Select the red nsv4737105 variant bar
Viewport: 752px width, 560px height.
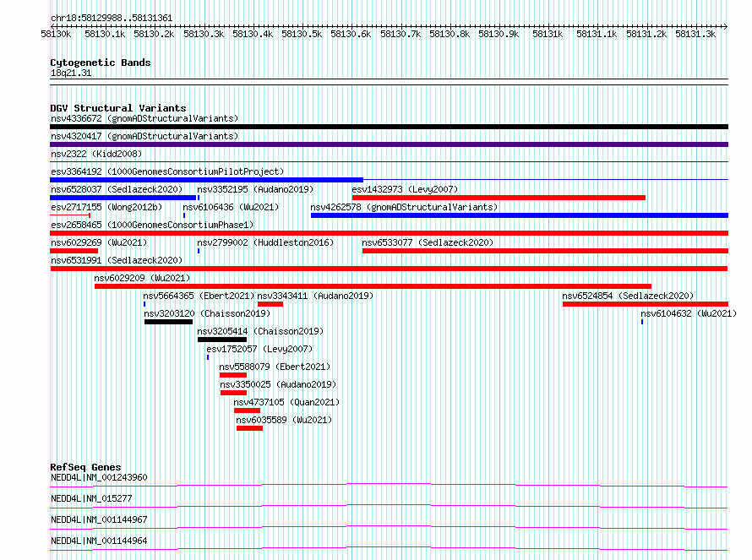click(x=247, y=410)
